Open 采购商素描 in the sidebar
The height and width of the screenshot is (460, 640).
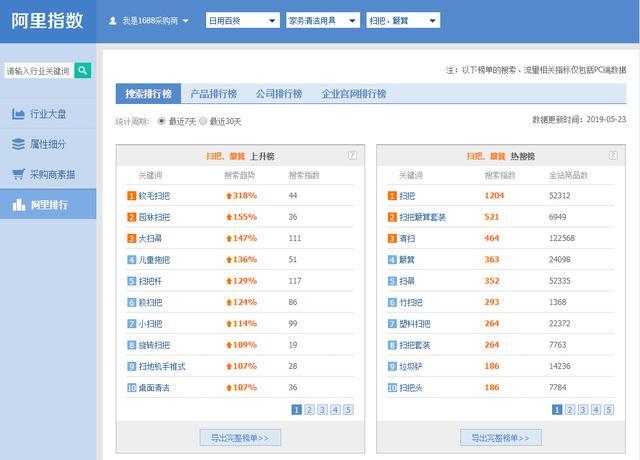tap(48, 174)
